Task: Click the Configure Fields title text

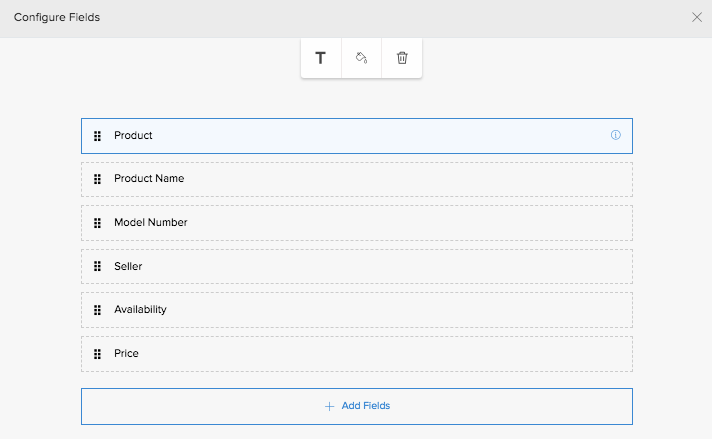Action: click(x=57, y=18)
